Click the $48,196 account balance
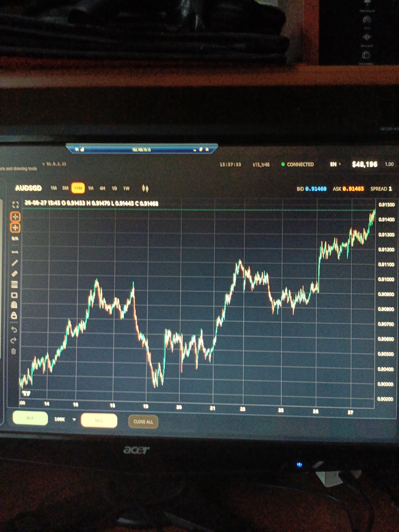Image resolution: width=399 pixels, height=532 pixels. tap(365, 164)
